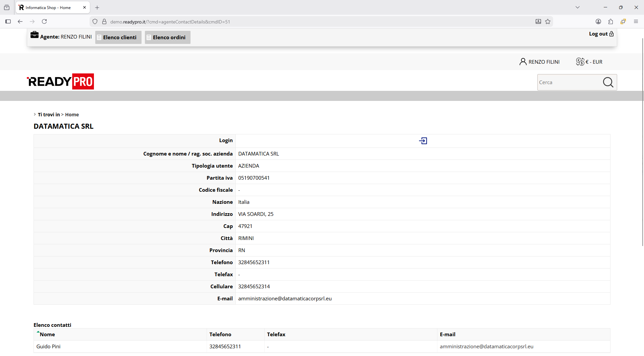
Task: Close the Informatica Shop tab
Action: pyautogui.click(x=85, y=7)
